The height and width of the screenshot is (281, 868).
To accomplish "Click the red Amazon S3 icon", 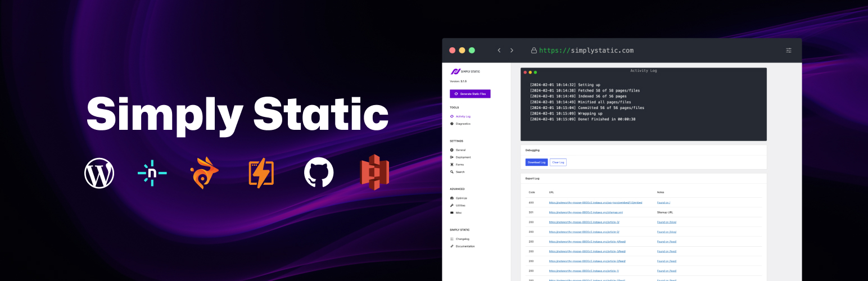I will pos(374,172).
